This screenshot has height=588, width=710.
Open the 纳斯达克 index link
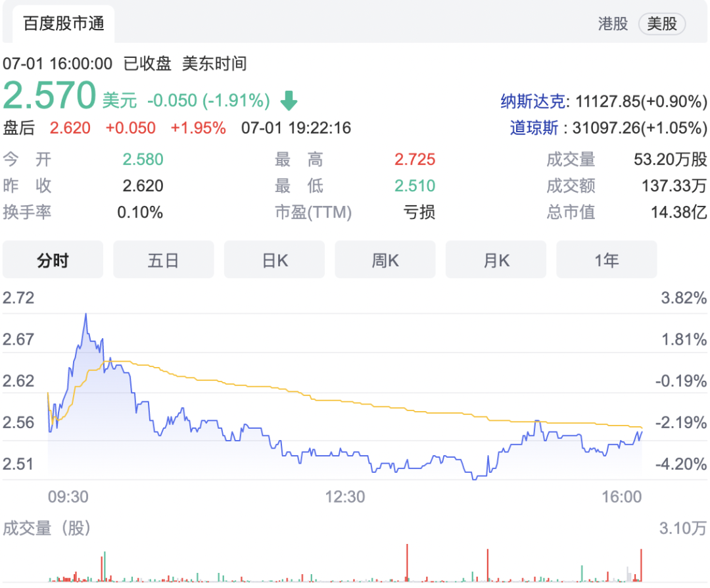coord(533,101)
